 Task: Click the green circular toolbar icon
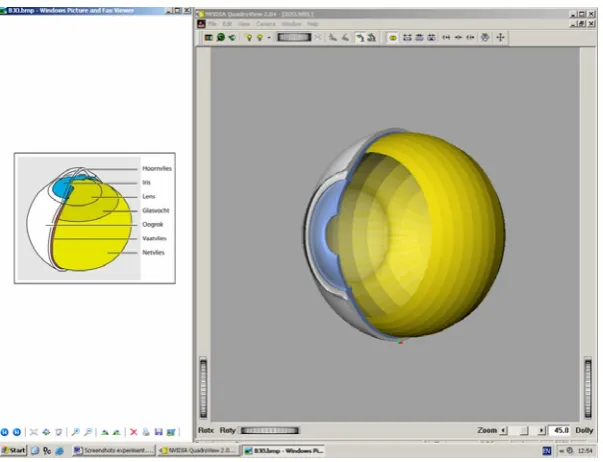pos(221,37)
